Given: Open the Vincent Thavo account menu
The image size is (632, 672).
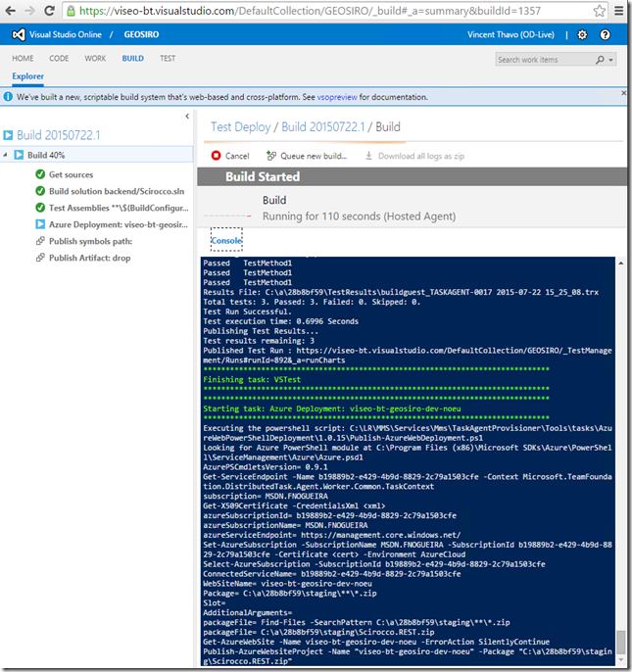Looking at the screenshot, I should (510, 34).
